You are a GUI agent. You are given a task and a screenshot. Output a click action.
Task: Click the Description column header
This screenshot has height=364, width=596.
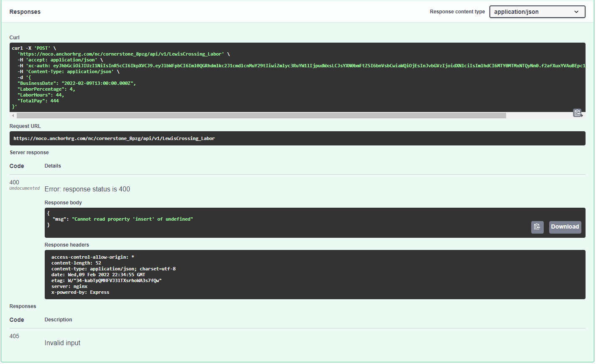[x=58, y=319]
